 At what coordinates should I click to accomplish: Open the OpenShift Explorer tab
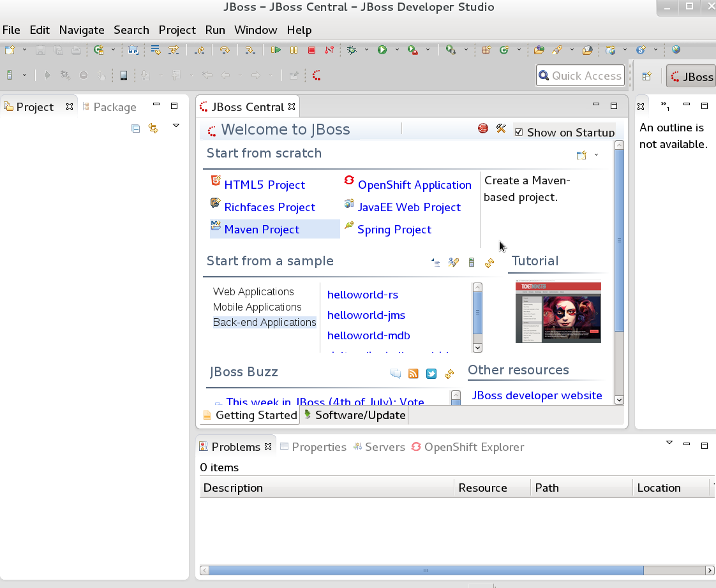point(468,447)
